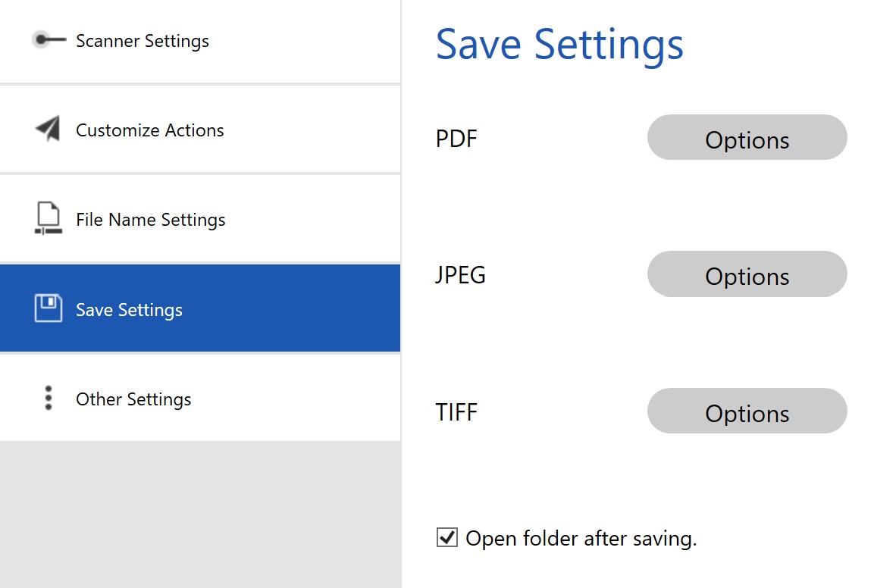Image resolution: width=896 pixels, height=588 pixels.
Task: Click the TIFF format label
Action: pos(456,412)
